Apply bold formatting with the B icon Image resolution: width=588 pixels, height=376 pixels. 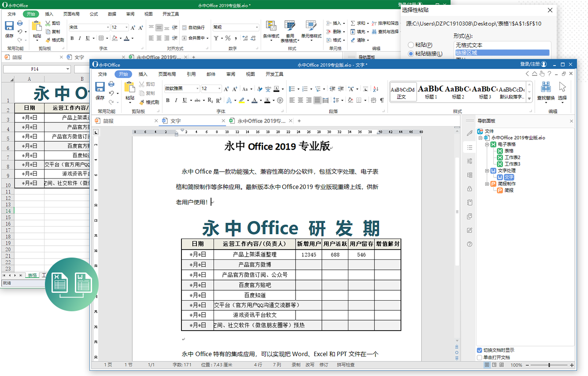click(x=167, y=100)
